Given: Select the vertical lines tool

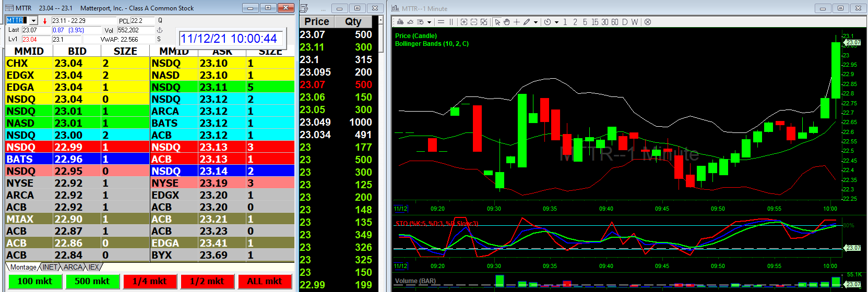Looking at the screenshot, I should [451, 22].
